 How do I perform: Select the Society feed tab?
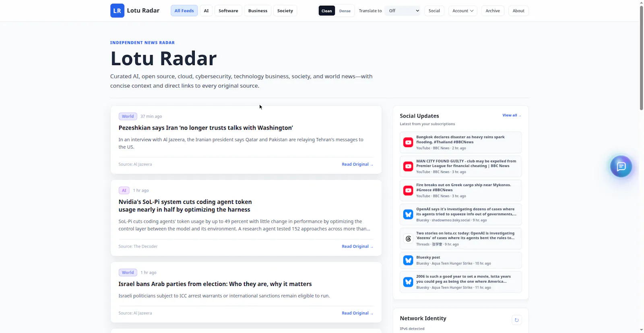click(x=285, y=11)
